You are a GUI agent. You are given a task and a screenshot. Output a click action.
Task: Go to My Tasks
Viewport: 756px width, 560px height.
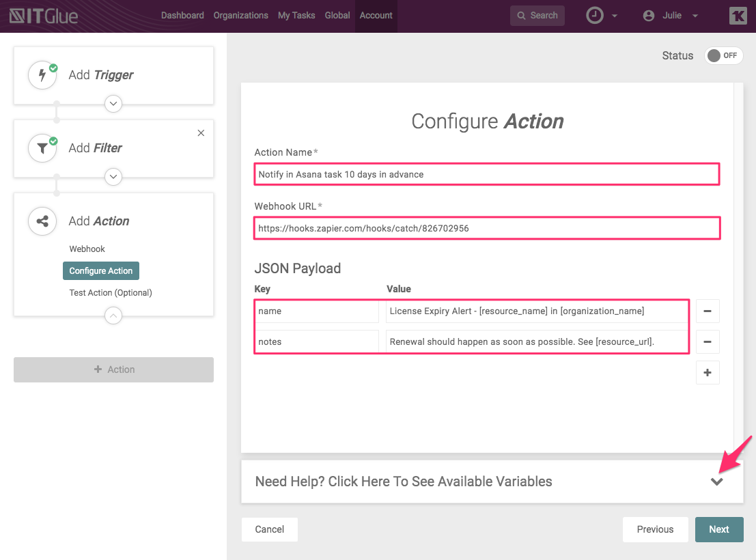[x=296, y=15]
